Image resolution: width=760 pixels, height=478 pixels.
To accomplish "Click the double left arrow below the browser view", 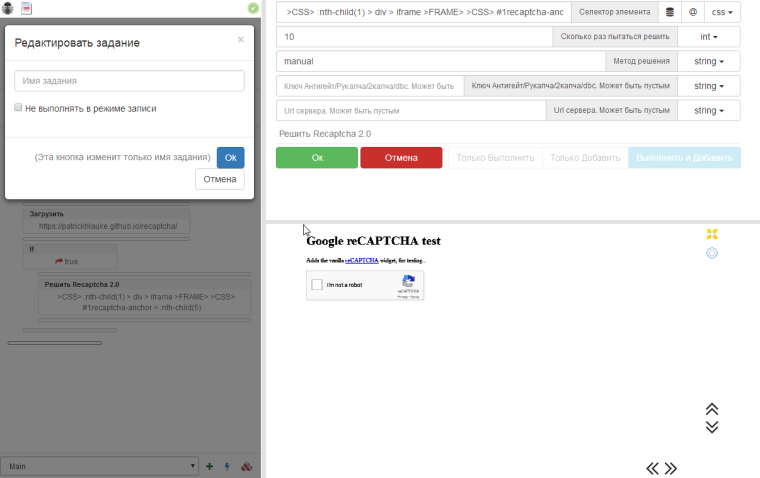I will coord(652,468).
